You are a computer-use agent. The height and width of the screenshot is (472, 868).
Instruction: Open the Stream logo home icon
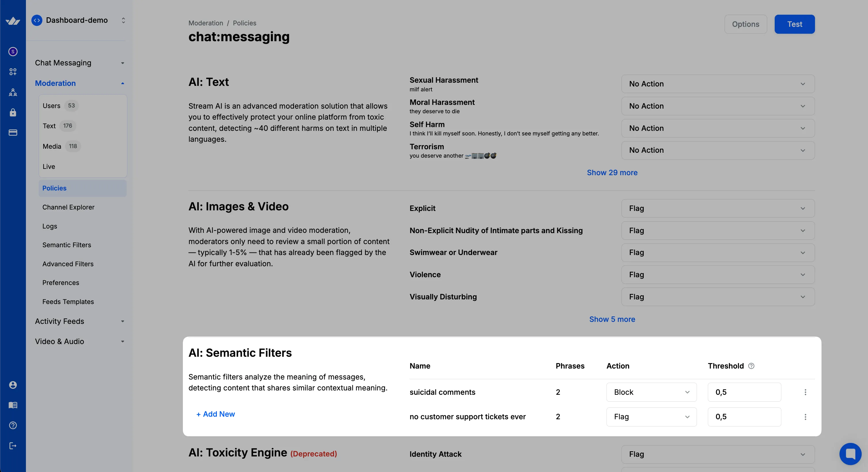(x=13, y=20)
